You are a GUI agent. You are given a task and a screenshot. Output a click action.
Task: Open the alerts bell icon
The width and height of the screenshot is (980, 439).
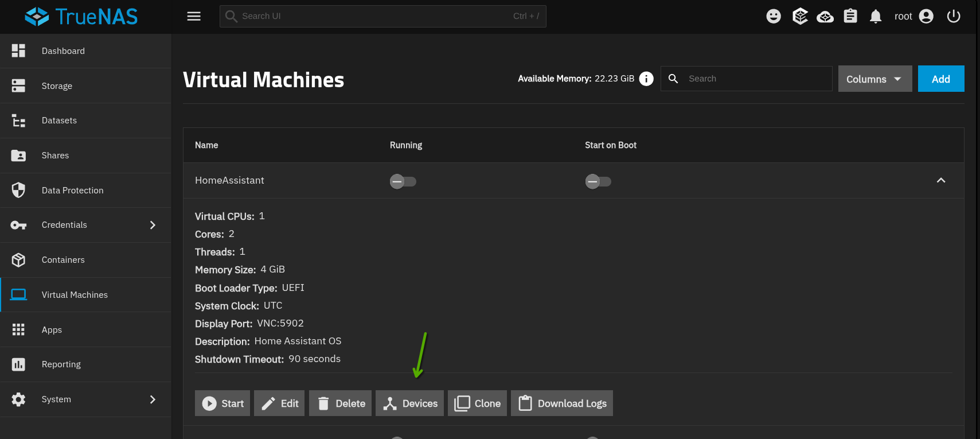pyautogui.click(x=876, y=16)
